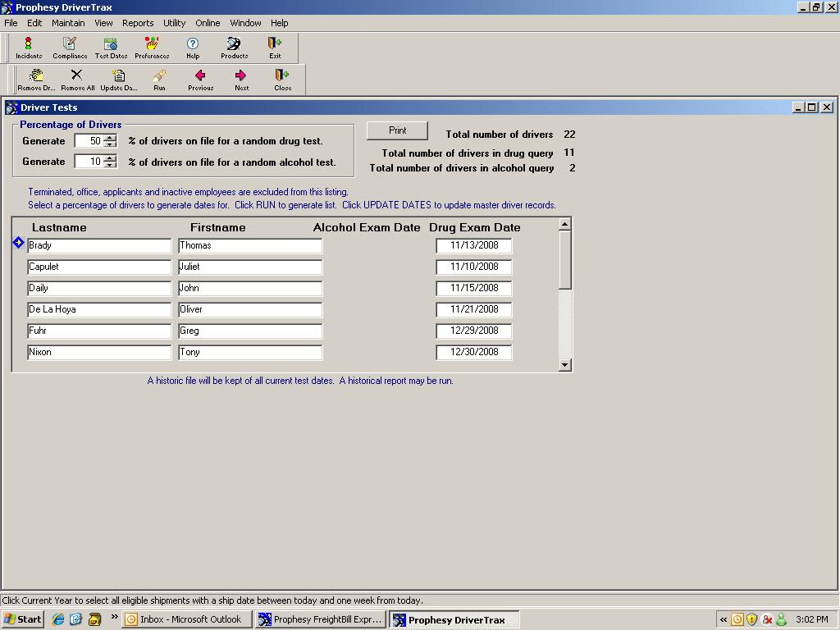Increase drug test percentage spinner
This screenshot has width=840, height=630.
[110, 138]
